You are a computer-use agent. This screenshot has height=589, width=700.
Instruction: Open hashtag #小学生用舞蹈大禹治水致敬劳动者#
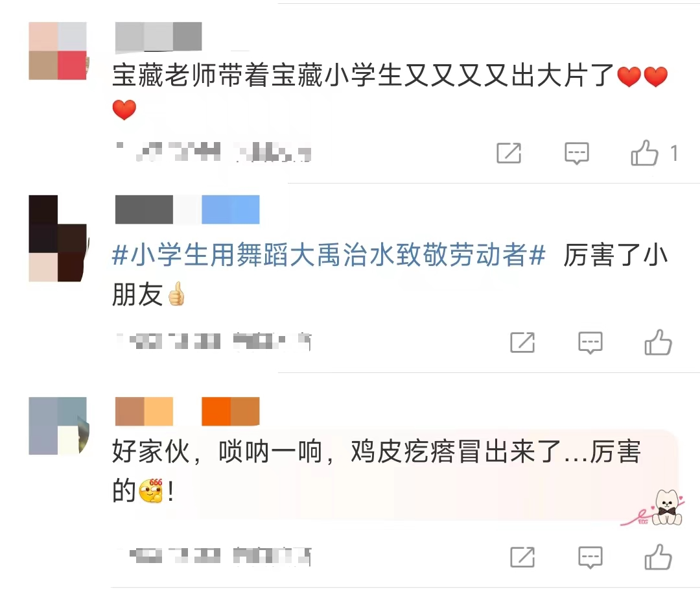tap(329, 255)
